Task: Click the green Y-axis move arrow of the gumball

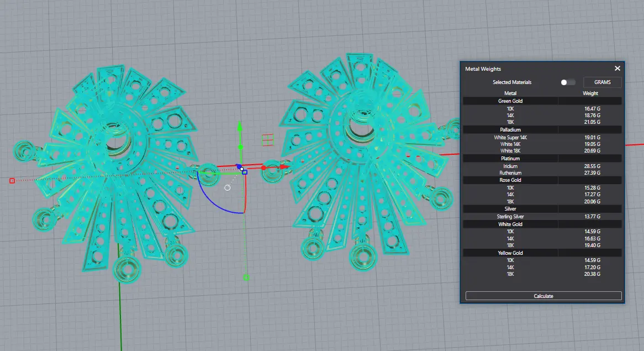Action: pos(240,128)
